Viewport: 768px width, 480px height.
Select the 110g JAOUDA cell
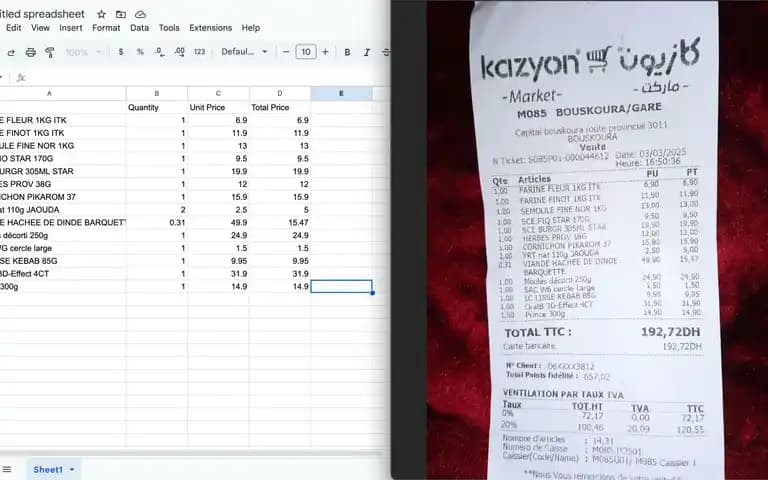[63, 210]
